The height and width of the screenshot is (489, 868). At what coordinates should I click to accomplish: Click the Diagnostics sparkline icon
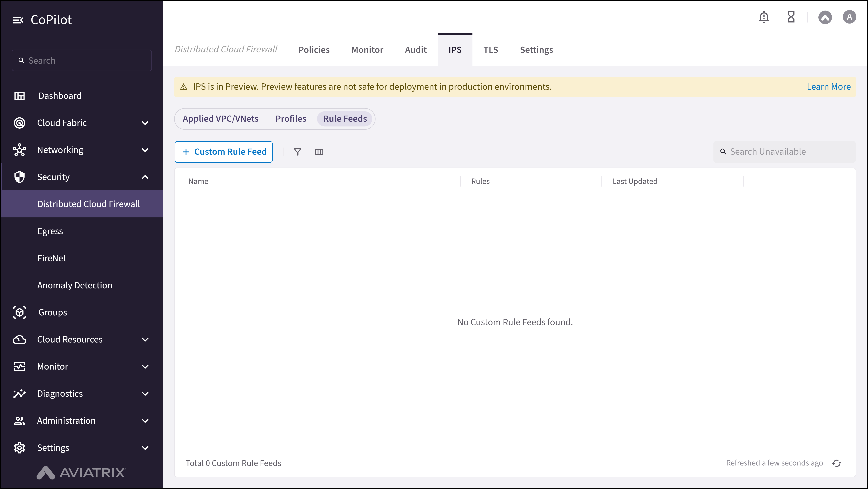coord(20,394)
